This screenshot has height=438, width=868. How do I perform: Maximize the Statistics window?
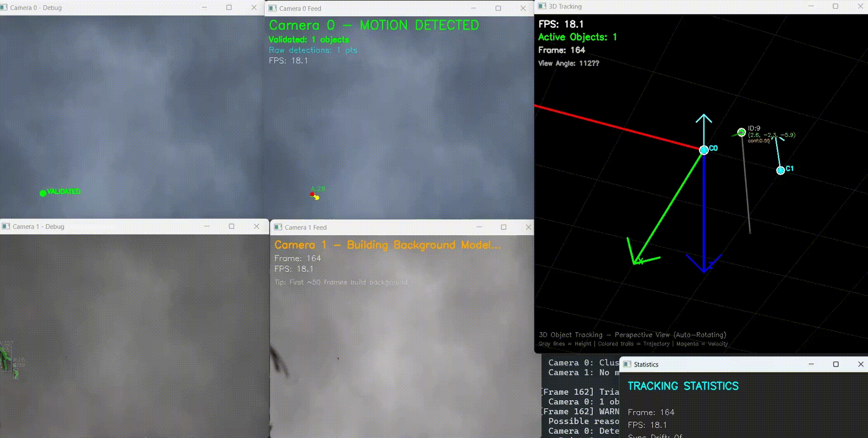coord(836,364)
